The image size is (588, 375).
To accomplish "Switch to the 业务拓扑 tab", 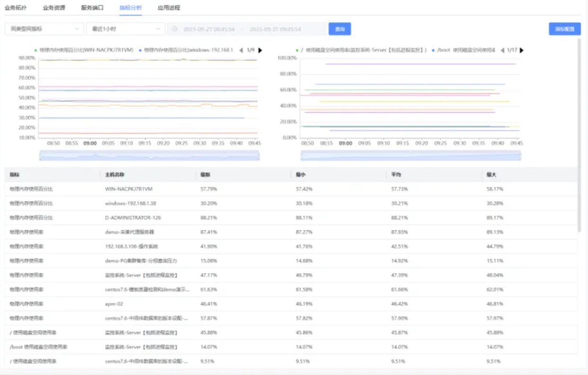I will tap(15, 8).
